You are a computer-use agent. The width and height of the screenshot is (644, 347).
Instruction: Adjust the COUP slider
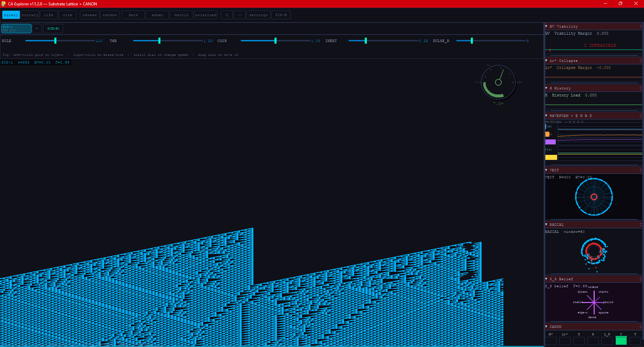[276, 41]
